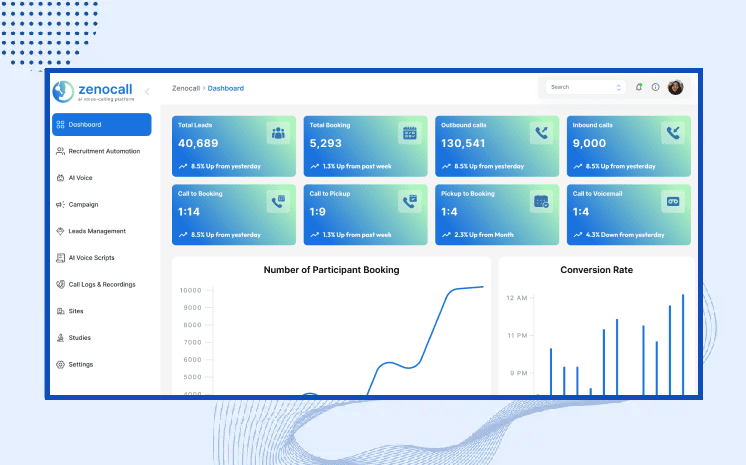Image resolution: width=746 pixels, height=465 pixels.
Task: Open Settings from the sidebar
Action: (80, 364)
